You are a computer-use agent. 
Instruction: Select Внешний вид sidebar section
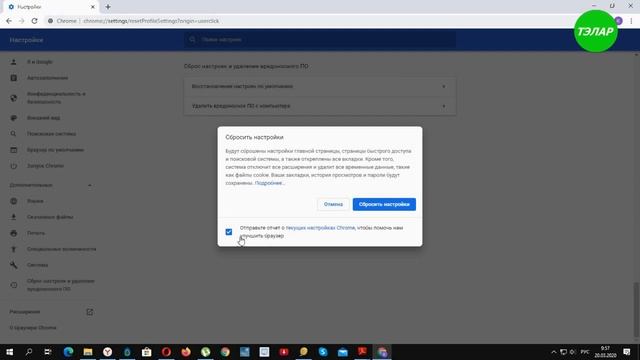pos(43,118)
